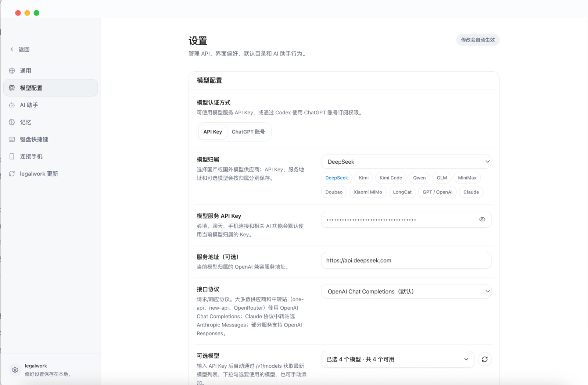Select the GPT / OpenAI provider chip
The height and width of the screenshot is (385, 588).
(x=438, y=192)
